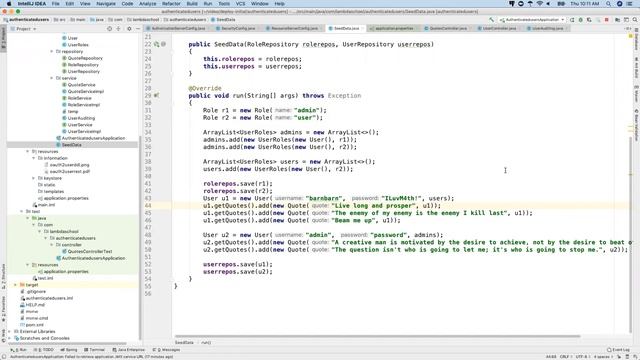Viewport: 640px width, 360px height.
Task: Select UserRoles class in project tree
Action: point(78,45)
